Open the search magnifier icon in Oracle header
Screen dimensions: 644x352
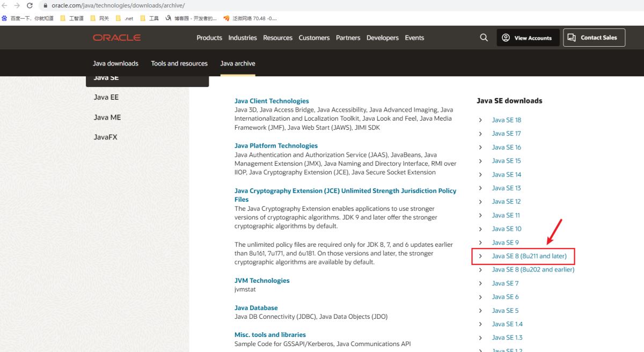click(484, 38)
